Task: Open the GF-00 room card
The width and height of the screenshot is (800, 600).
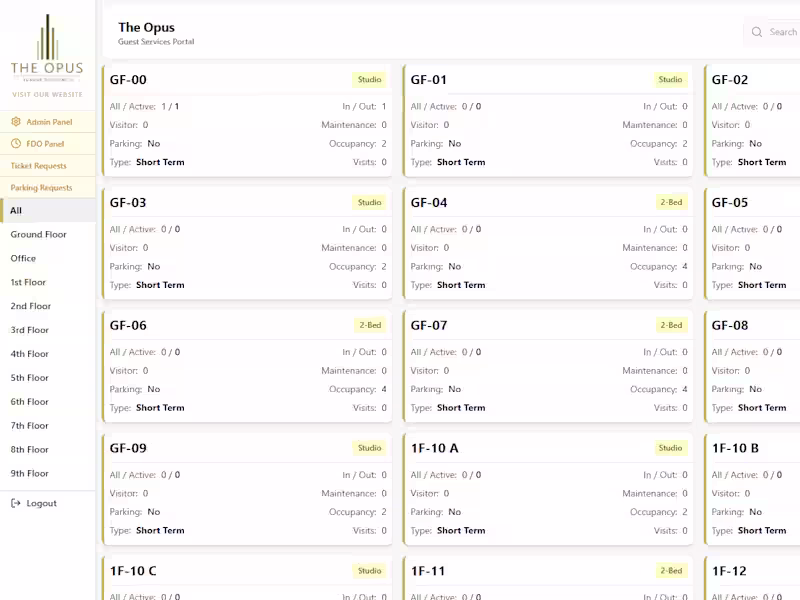Action: [247, 120]
